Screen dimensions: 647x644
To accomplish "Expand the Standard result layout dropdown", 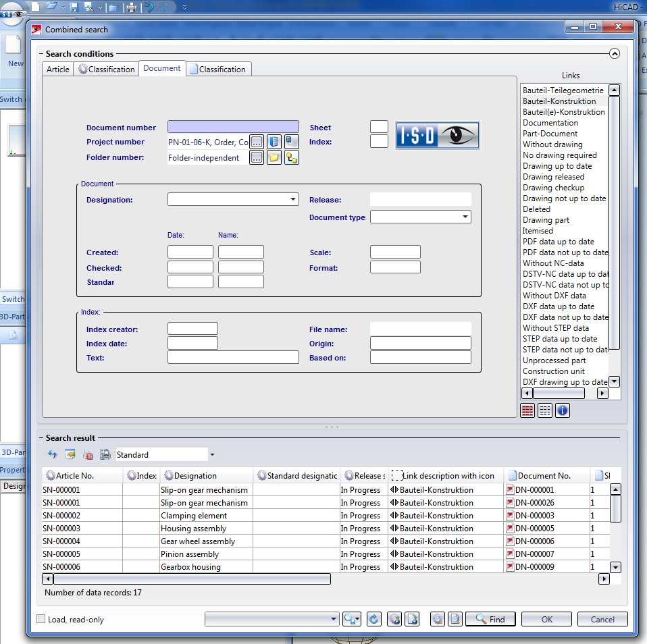I will click(212, 455).
